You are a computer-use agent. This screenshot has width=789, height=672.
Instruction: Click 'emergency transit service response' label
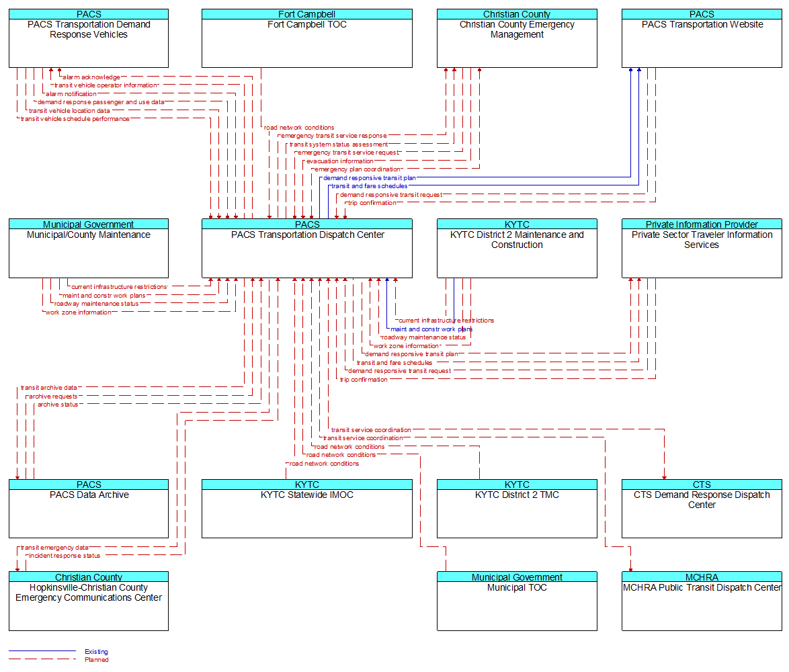pos(334,136)
